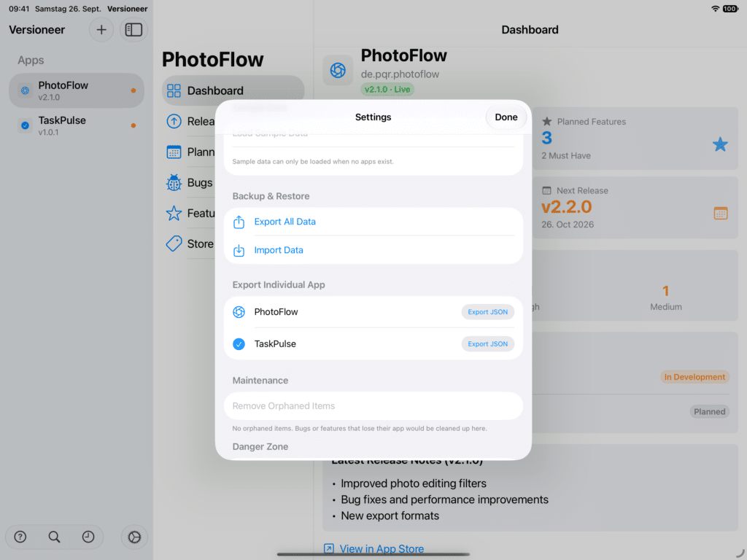
Task: Click Import Data
Action: tap(279, 250)
